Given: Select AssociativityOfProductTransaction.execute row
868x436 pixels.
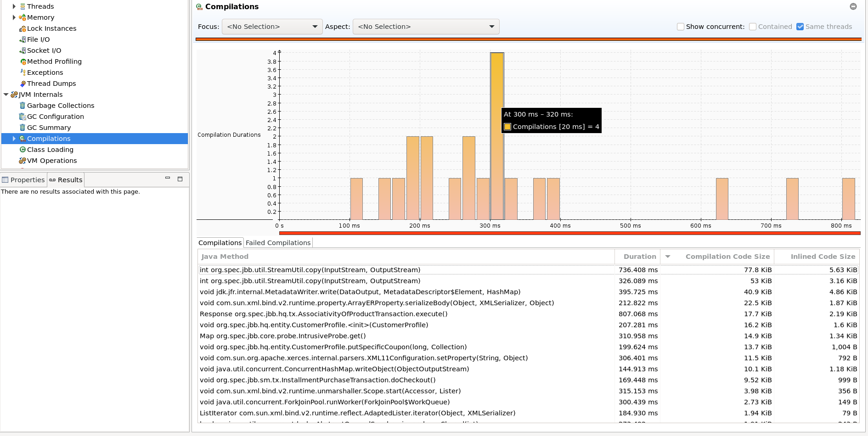Looking at the screenshot, I should 528,314.
